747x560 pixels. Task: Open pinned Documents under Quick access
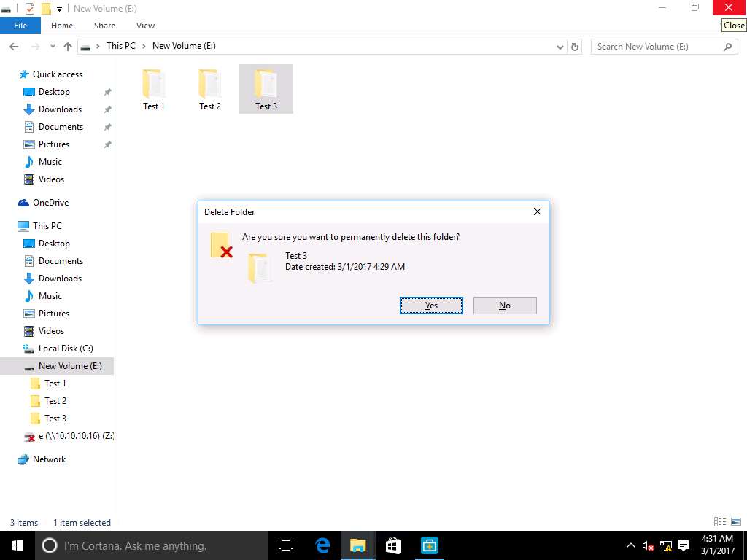click(61, 127)
